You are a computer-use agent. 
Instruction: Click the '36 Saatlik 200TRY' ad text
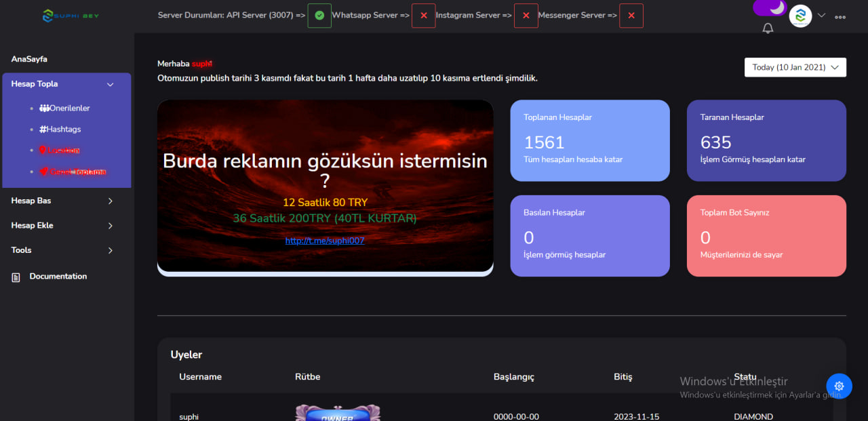325,218
